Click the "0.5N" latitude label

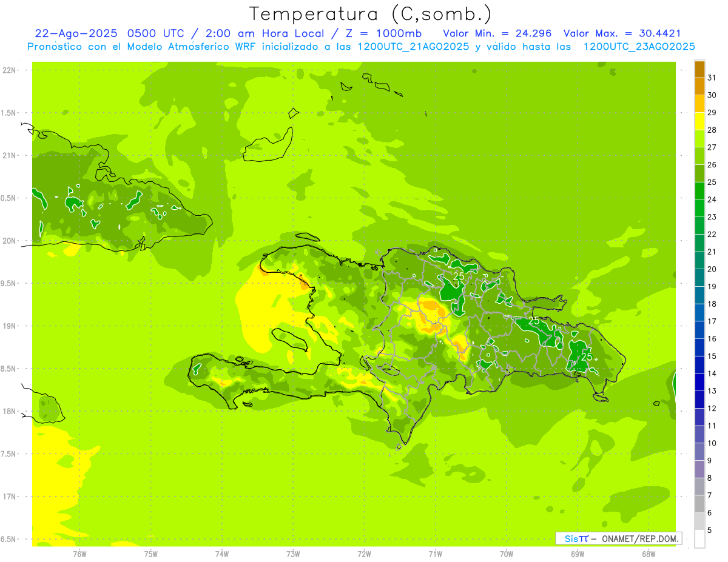point(9,198)
